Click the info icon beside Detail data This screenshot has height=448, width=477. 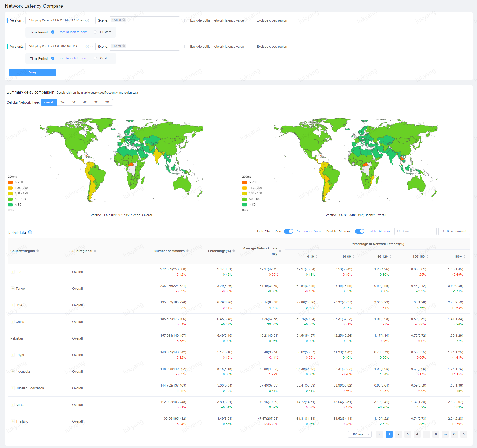[x=30, y=232]
